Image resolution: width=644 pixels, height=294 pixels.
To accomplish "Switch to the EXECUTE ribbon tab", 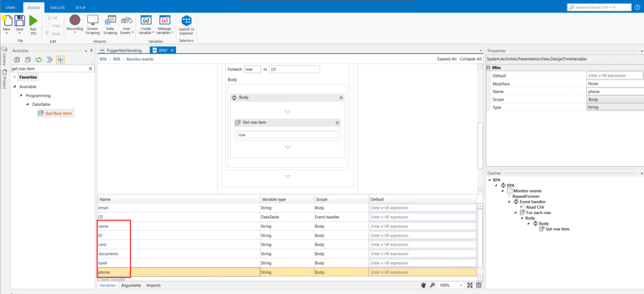I will [57, 7].
